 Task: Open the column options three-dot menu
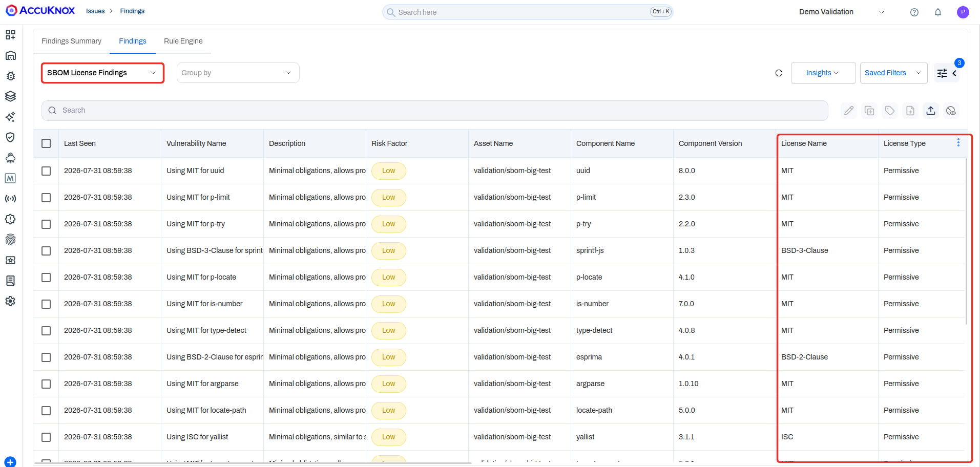click(958, 142)
